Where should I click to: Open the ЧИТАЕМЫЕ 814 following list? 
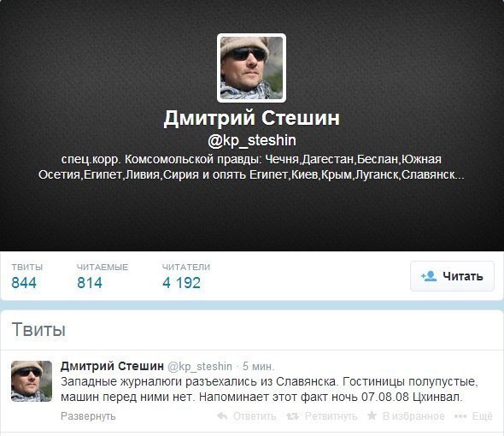(x=103, y=277)
